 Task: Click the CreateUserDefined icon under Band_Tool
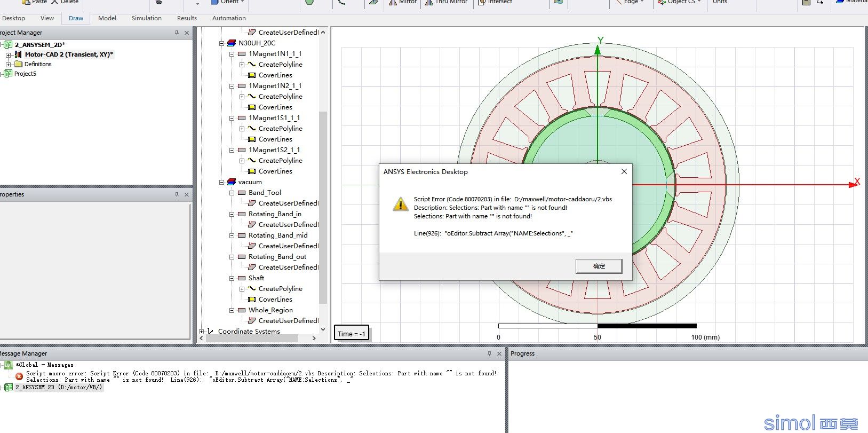(x=252, y=203)
